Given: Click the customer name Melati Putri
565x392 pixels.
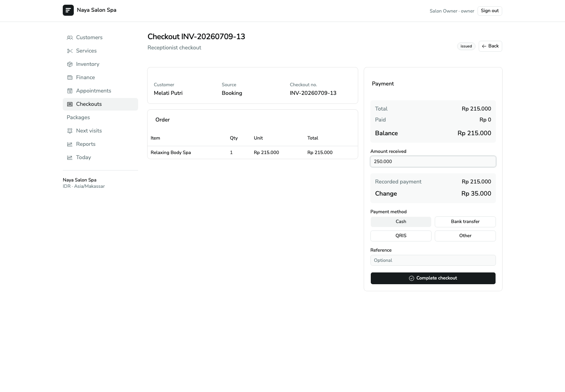Looking at the screenshot, I should (x=168, y=93).
